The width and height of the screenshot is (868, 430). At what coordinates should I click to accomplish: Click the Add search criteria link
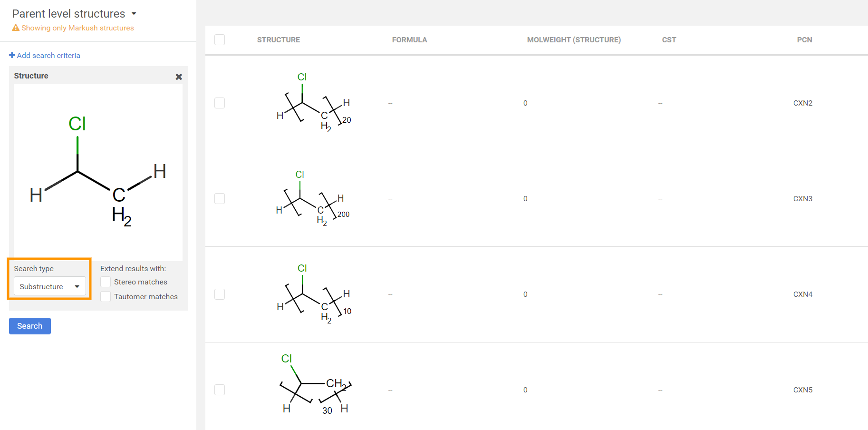pyautogui.click(x=48, y=55)
